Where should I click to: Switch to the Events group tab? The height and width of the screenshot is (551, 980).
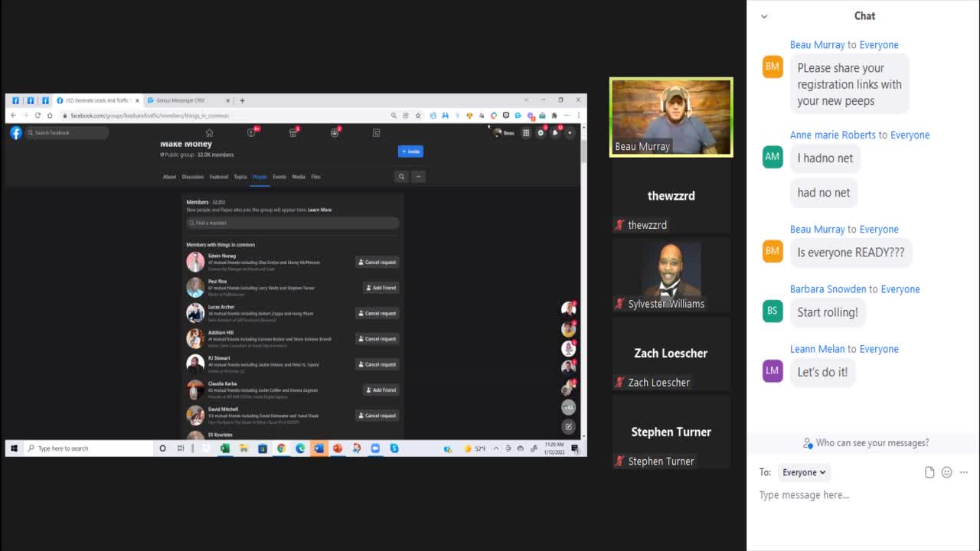pos(279,177)
